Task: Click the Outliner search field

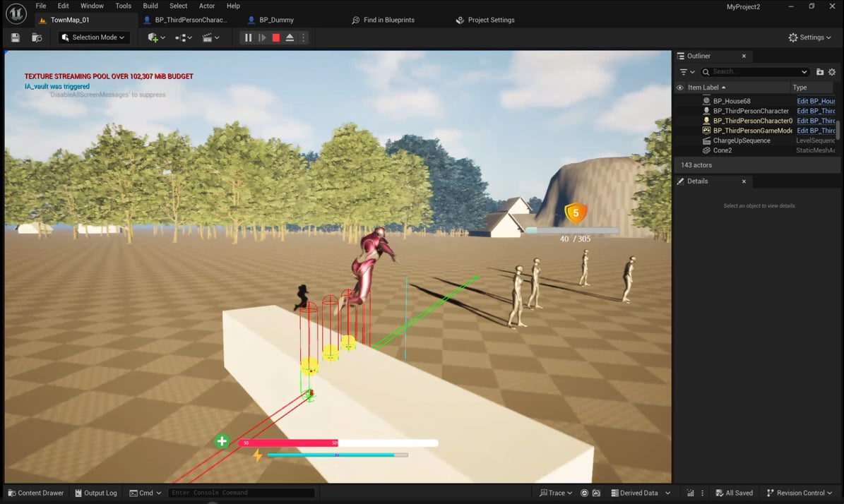Action: [x=755, y=72]
